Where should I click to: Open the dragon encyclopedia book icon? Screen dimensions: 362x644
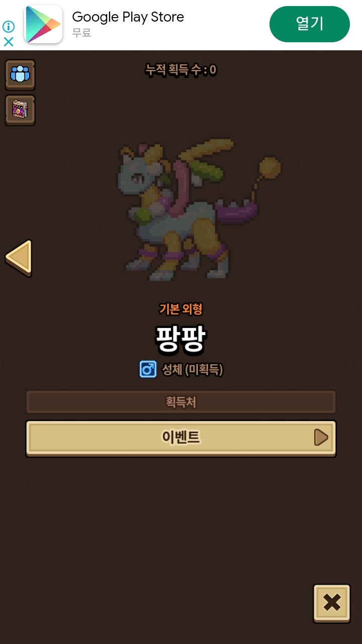pyautogui.click(x=20, y=110)
